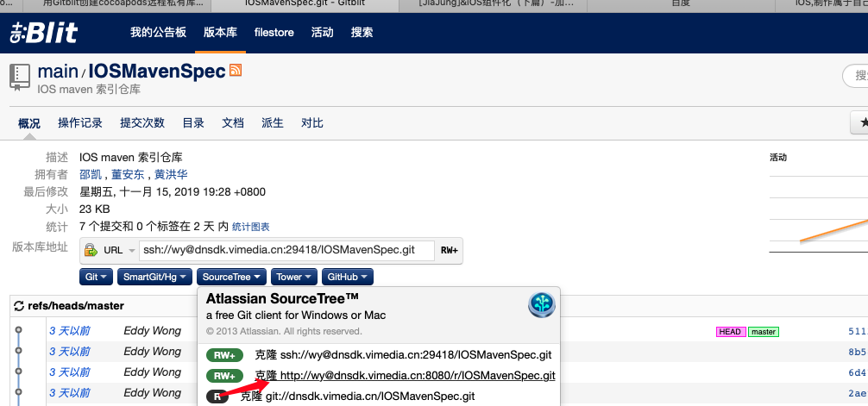
Task: Click the Gitblit logo
Action: pos(44,33)
